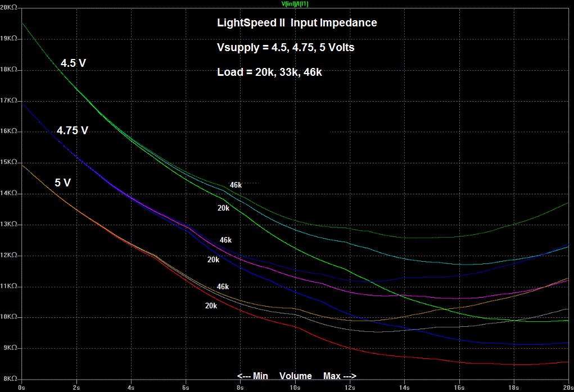
Task: Click the 6s time axis label
Action: coord(186,388)
